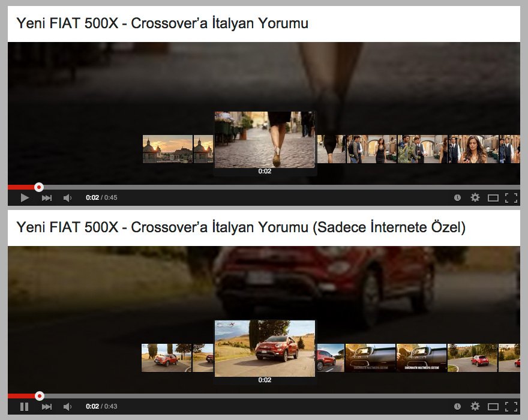Enter fullscreen on the bottom video
528x420 pixels.
(511, 406)
